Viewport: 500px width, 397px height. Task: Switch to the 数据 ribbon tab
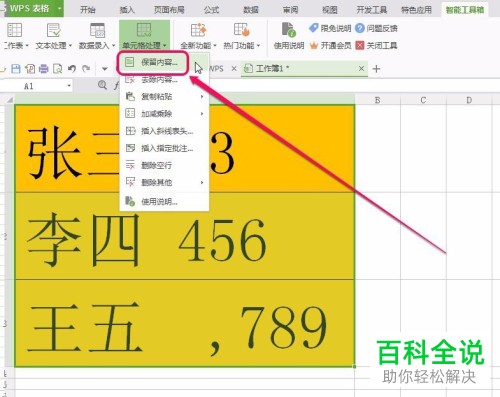pos(251,10)
